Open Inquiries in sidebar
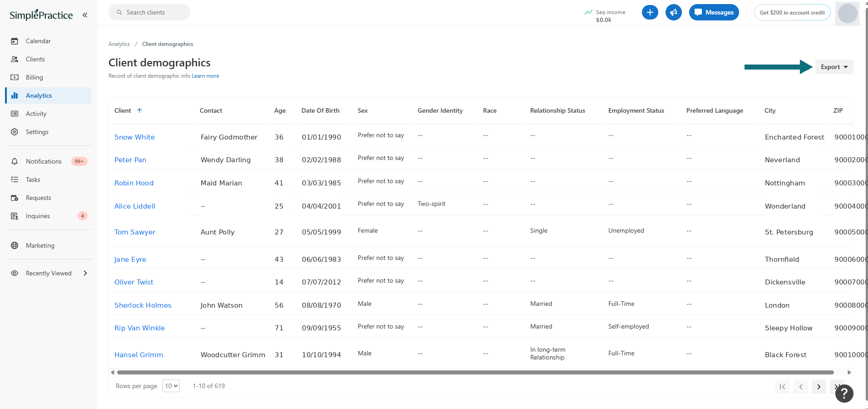 [x=49, y=216]
